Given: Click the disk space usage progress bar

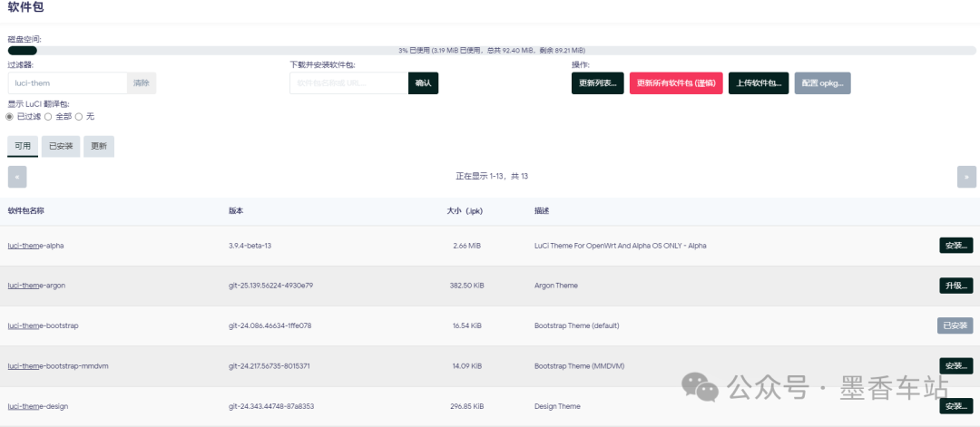Looking at the screenshot, I should [x=490, y=51].
